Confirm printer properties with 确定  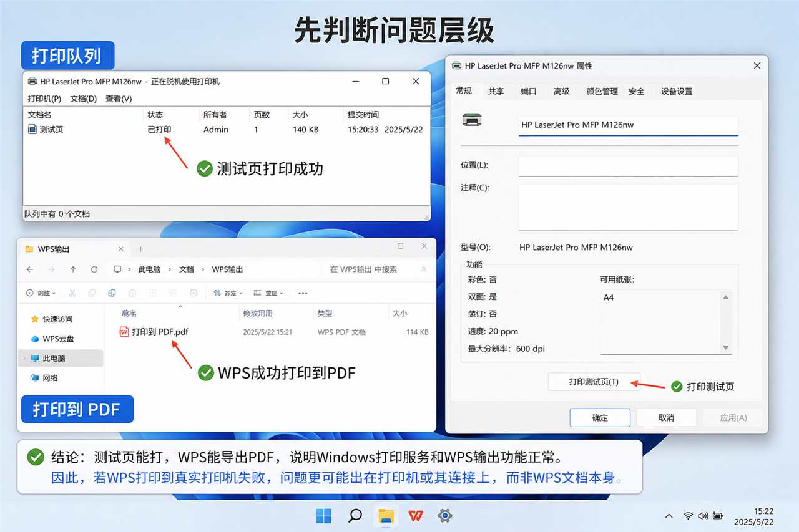point(600,418)
